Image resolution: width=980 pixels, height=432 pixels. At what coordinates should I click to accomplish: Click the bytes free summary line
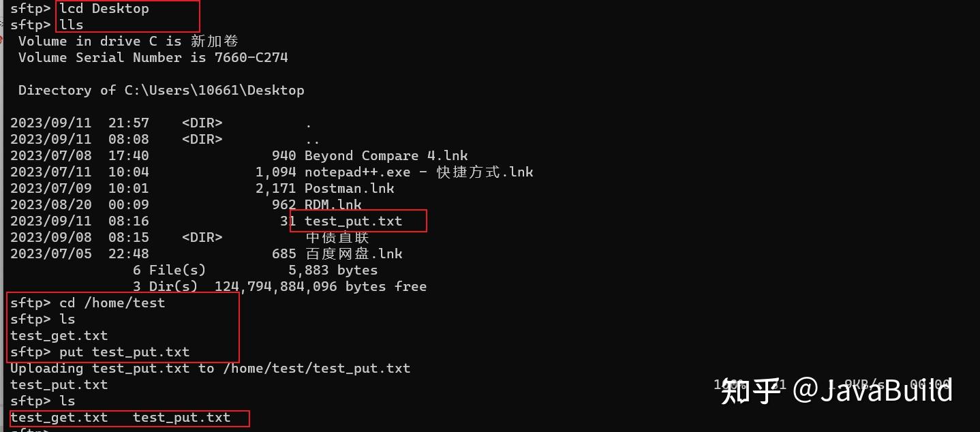coord(279,287)
